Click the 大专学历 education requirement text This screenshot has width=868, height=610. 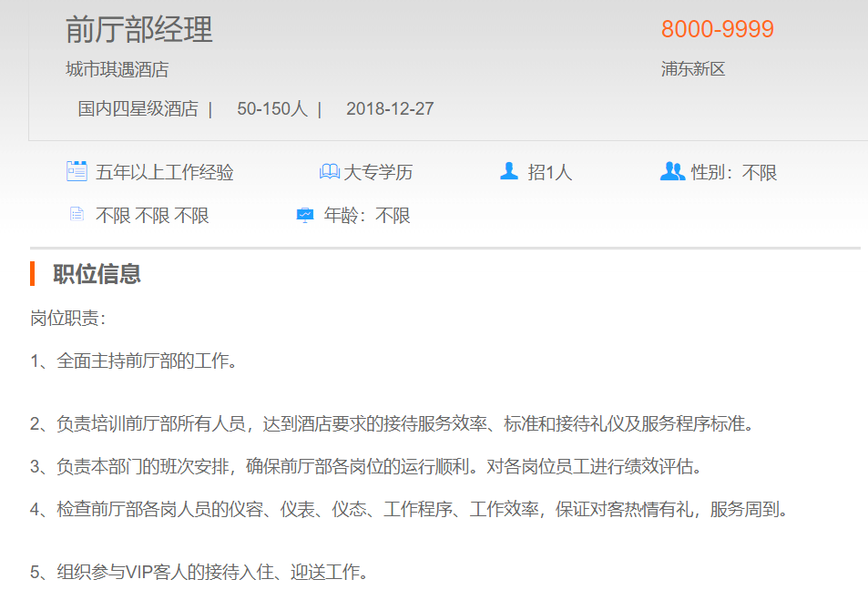(378, 172)
